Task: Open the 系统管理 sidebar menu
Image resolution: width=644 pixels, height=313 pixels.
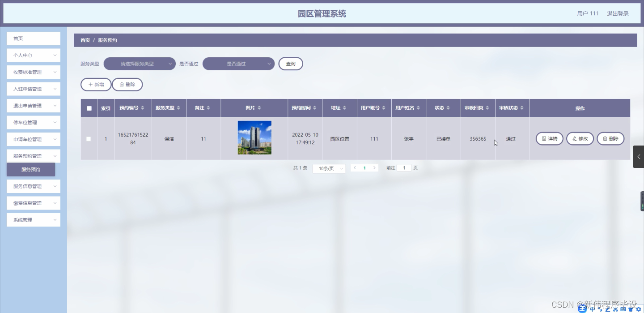Action: click(33, 219)
